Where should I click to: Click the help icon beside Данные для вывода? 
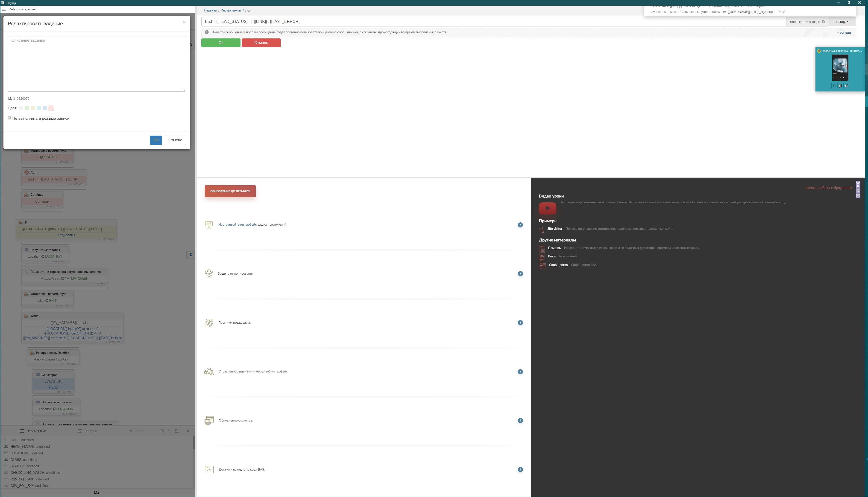[x=823, y=22]
